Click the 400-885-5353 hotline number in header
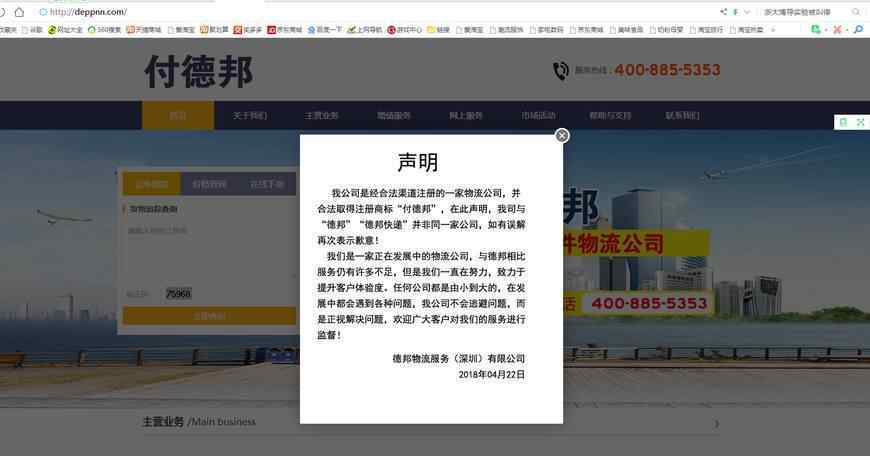 667,70
